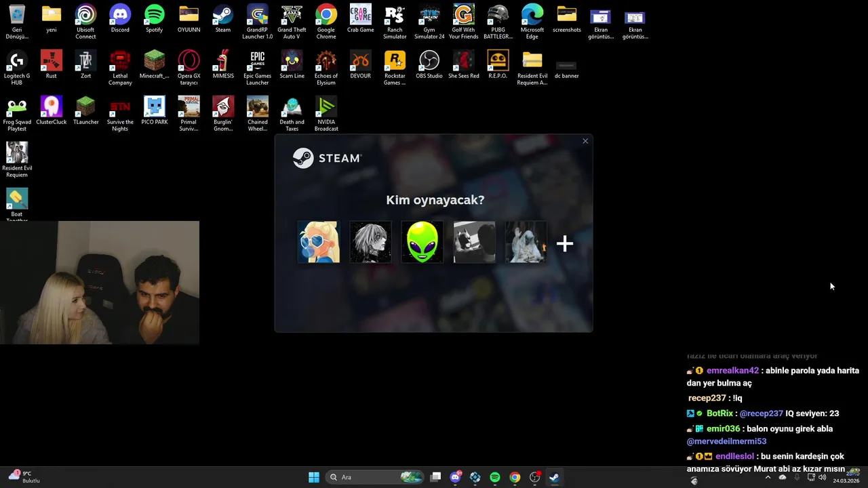Select the NVIDIA Broadcast desktop icon

(x=326, y=114)
